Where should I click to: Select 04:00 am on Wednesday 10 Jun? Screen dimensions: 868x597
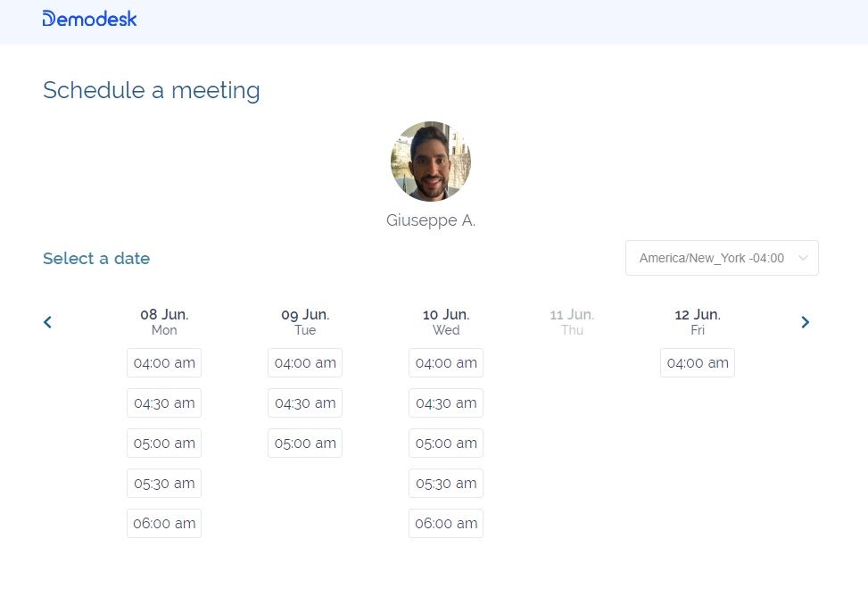tap(446, 362)
